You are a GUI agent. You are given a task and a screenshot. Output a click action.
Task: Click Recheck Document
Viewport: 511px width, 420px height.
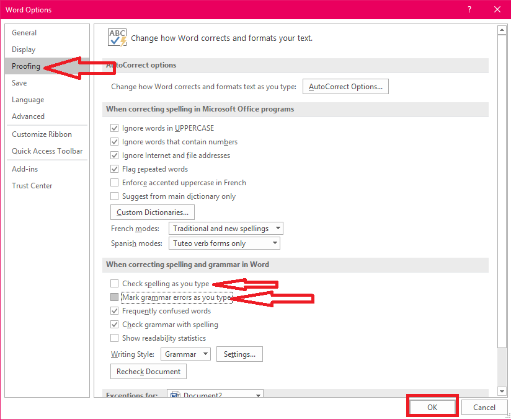(148, 371)
